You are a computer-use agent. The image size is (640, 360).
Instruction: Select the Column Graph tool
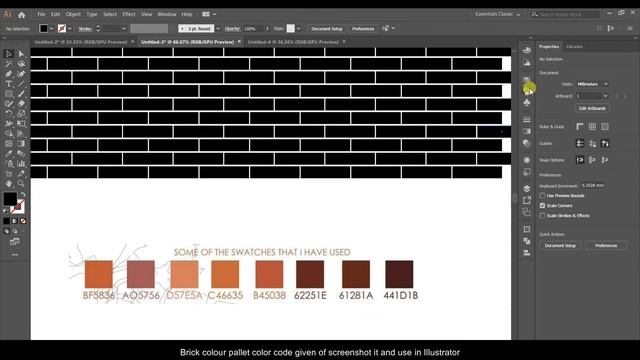click(21, 164)
